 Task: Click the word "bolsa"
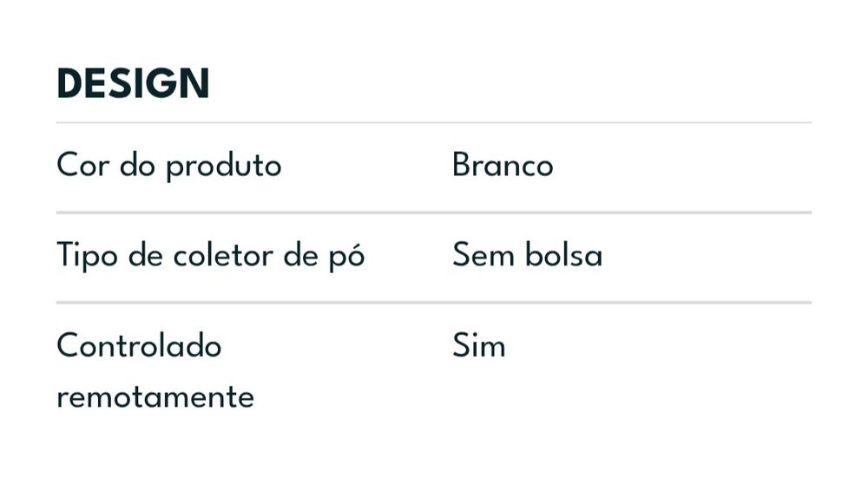563,256
